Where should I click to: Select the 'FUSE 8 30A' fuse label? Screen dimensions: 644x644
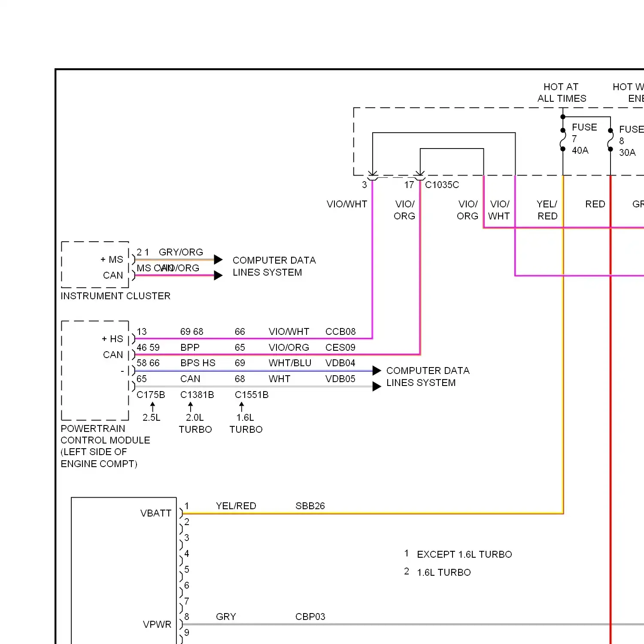tap(631, 141)
